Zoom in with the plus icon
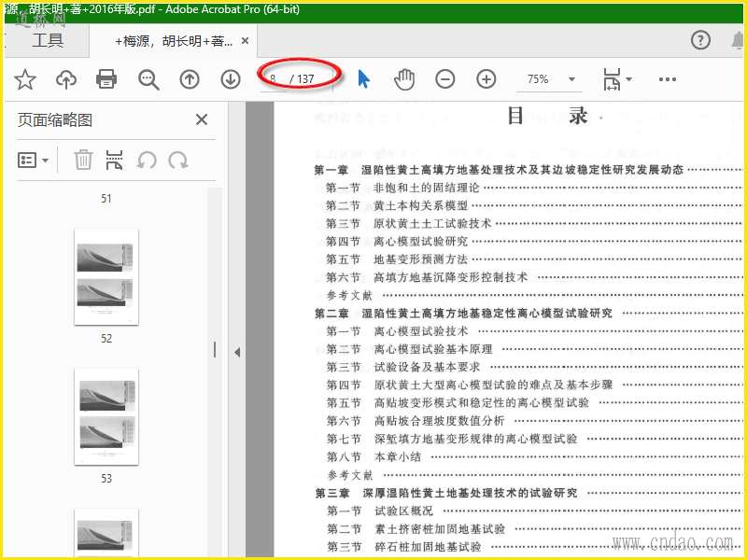The image size is (747, 560). (x=486, y=79)
